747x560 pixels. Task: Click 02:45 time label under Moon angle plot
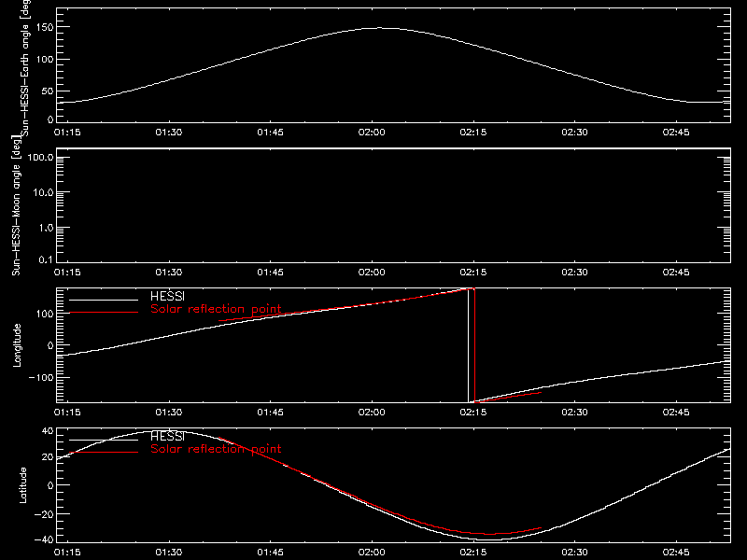[676, 272]
